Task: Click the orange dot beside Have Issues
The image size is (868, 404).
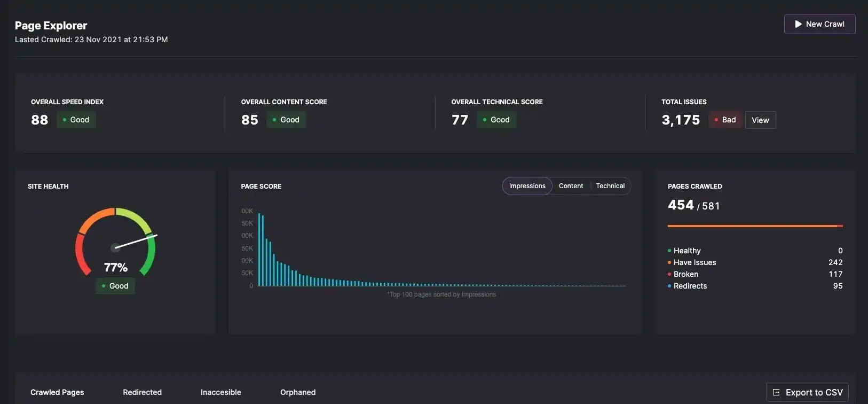Action: coord(669,262)
